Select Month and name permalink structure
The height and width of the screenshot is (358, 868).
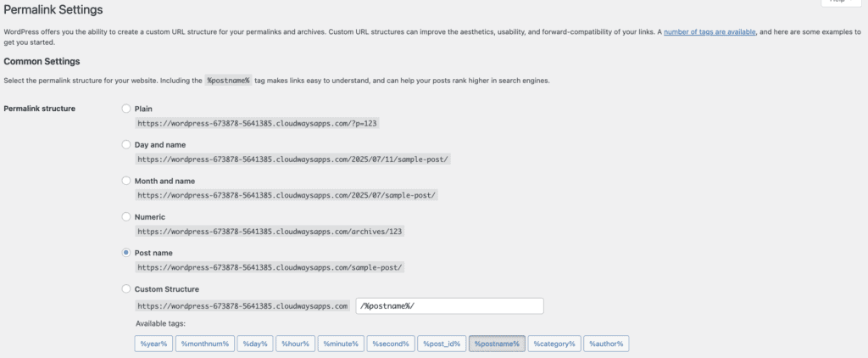point(126,181)
